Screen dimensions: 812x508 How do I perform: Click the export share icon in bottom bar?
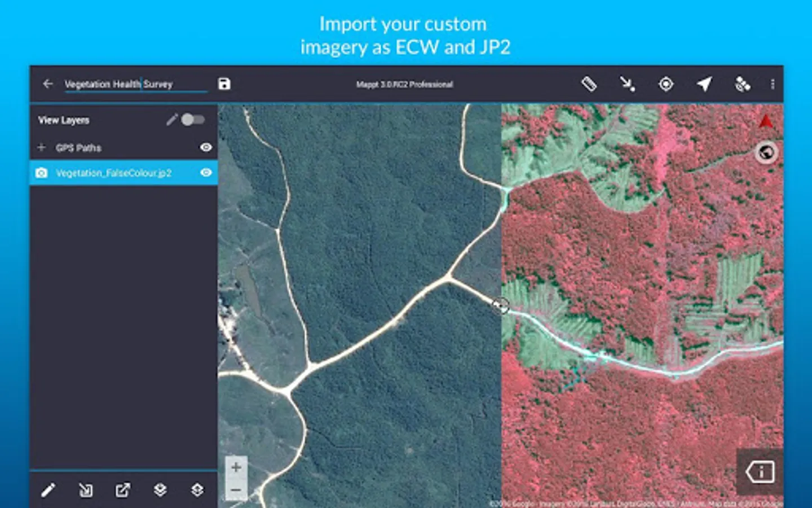tap(123, 490)
